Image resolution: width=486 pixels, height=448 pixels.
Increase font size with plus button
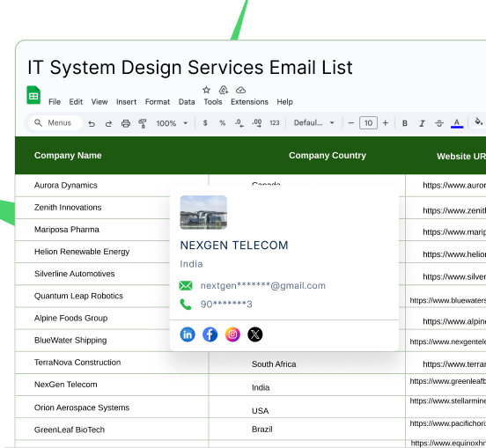386,123
